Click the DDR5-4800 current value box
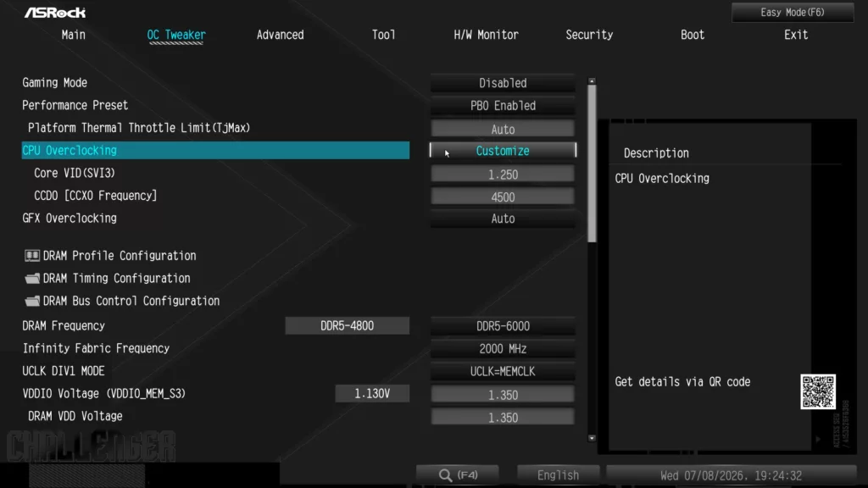Screen dimensions: 868x488 click(347, 326)
